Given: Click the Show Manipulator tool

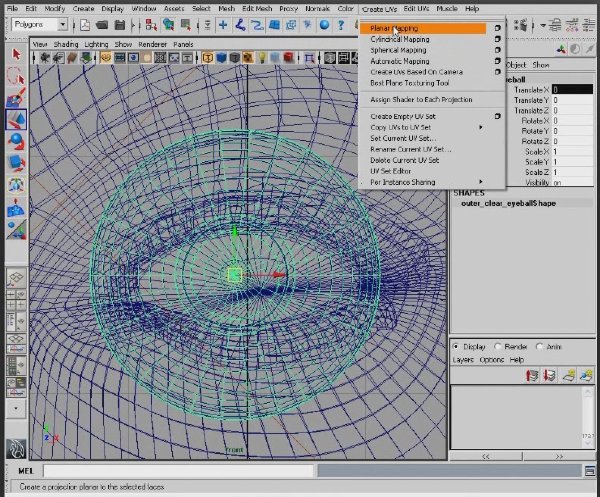Looking at the screenshot, I should [16, 230].
